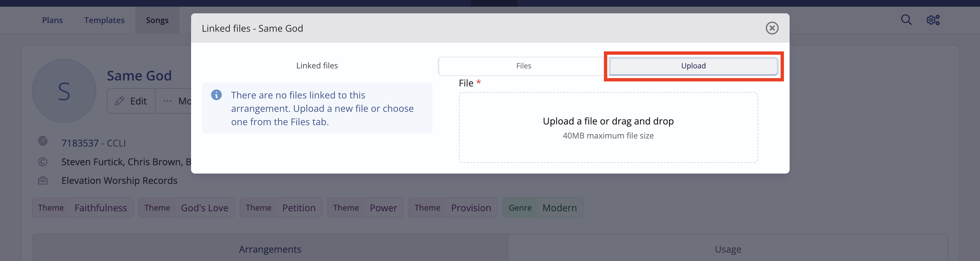This screenshot has width=980, height=261.
Task: Open the More options button
Action: click(x=173, y=101)
